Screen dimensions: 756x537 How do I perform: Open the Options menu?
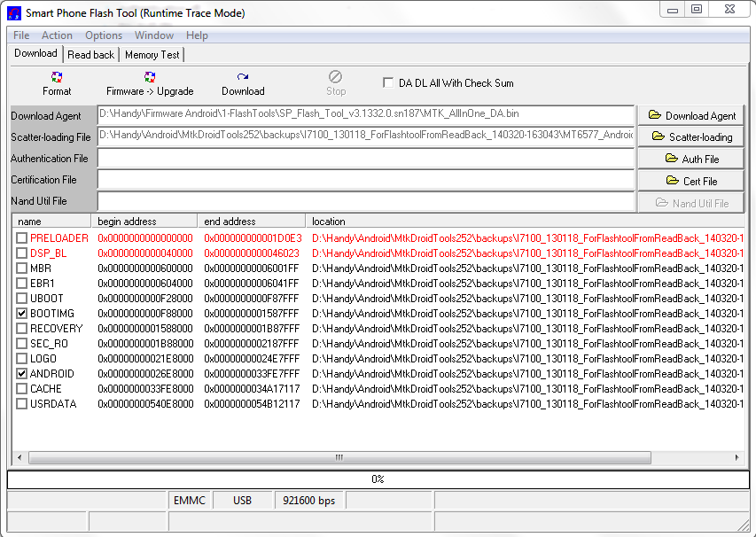pyautogui.click(x=104, y=35)
